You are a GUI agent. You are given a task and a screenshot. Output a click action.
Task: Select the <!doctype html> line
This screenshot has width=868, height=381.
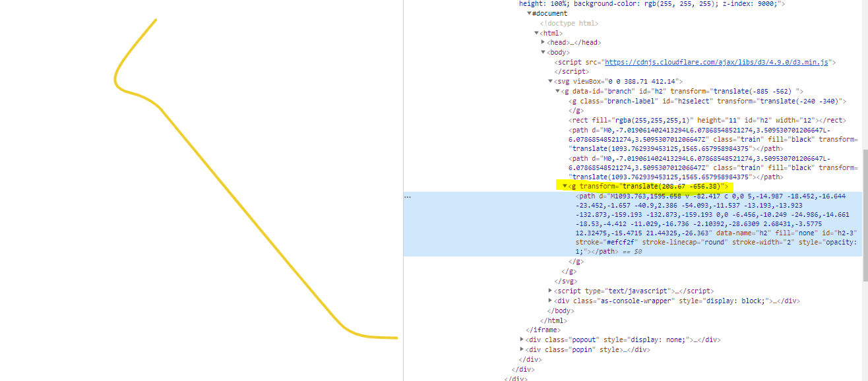[x=569, y=23]
